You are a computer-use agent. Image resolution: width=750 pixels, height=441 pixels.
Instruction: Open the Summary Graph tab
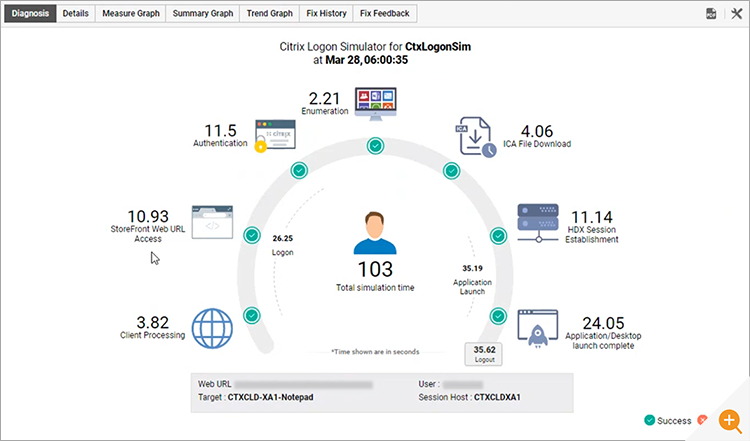[x=203, y=13]
